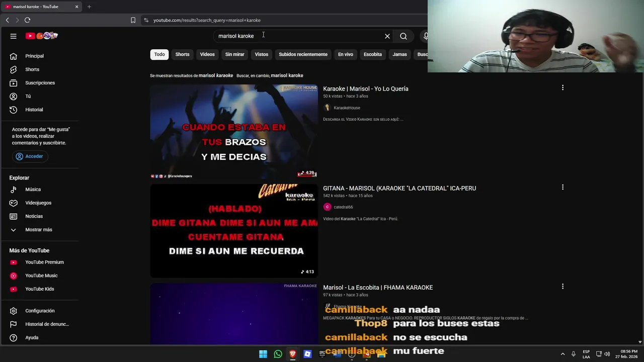Click the magnifier search button

(x=404, y=36)
